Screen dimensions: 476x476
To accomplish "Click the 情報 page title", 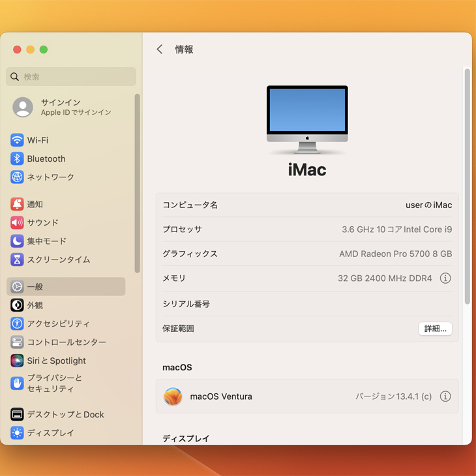I will coord(184,49).
